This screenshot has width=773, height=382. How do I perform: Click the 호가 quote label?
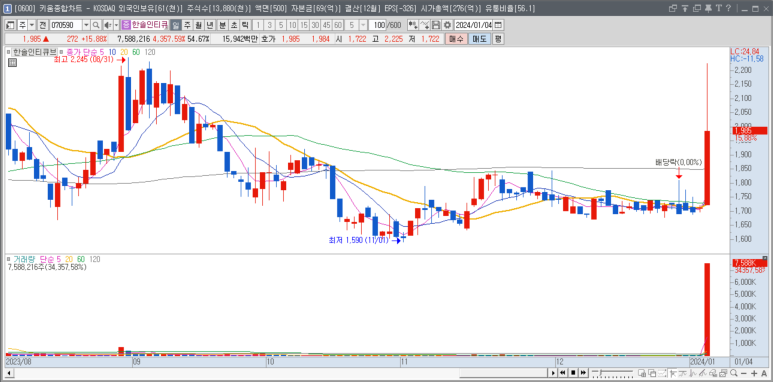click(268, 39)
